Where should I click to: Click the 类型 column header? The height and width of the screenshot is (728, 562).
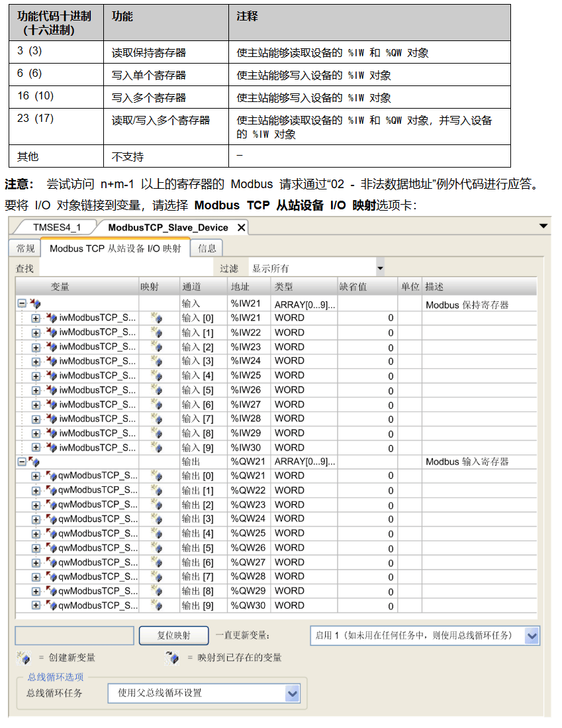coord(304,287)
